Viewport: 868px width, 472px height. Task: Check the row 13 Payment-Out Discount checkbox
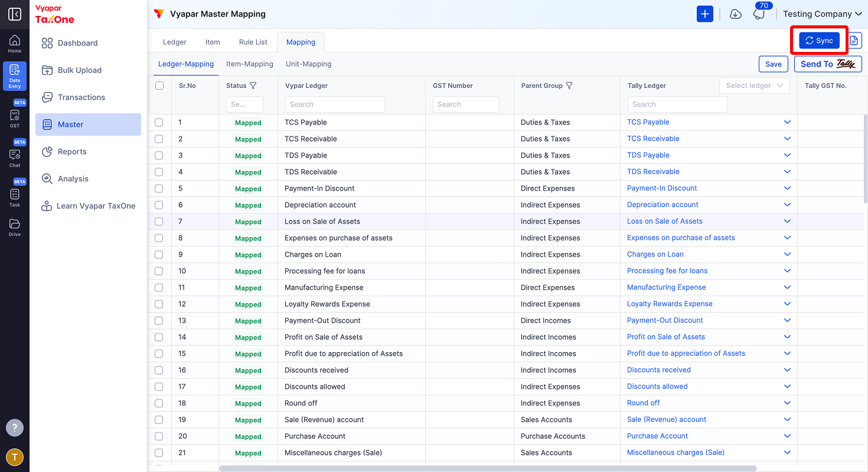(x=159, y=320)
